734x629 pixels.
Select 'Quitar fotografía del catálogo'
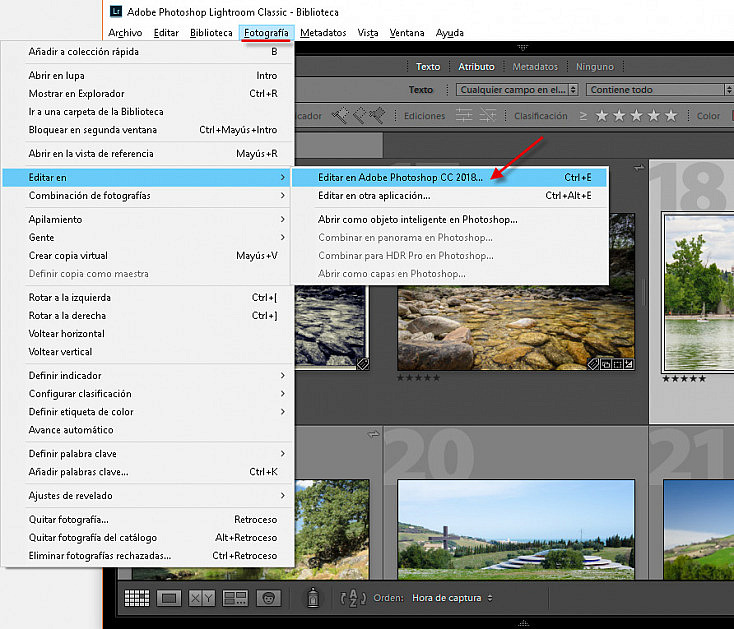[148, 537]
